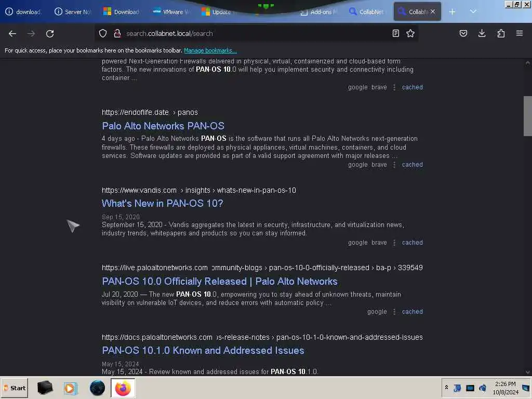Open the tracking protection shield icon
The height and width of the screenshot is (399, 532).
click(103, 33)
